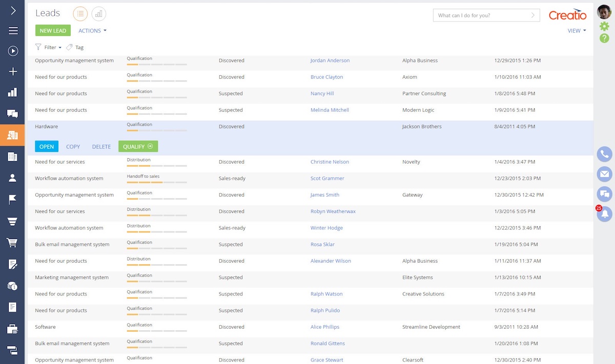The image size is (615, 364).
Task: Switch to the analytics chart view toggle
Action: pos(99,14)
